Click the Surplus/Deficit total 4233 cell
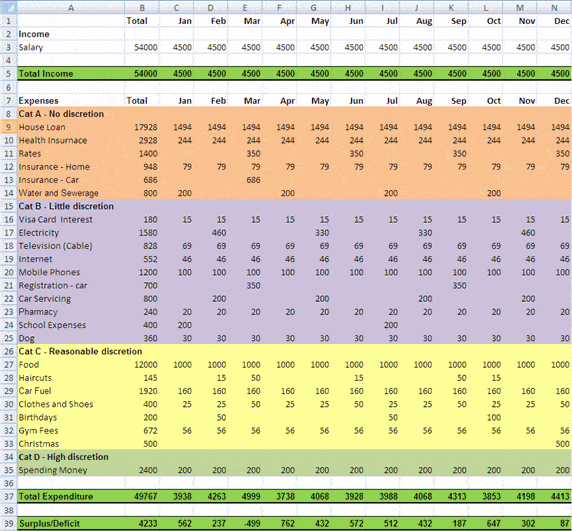The height and width of the screenshot is (531, 572). point(142,523)
